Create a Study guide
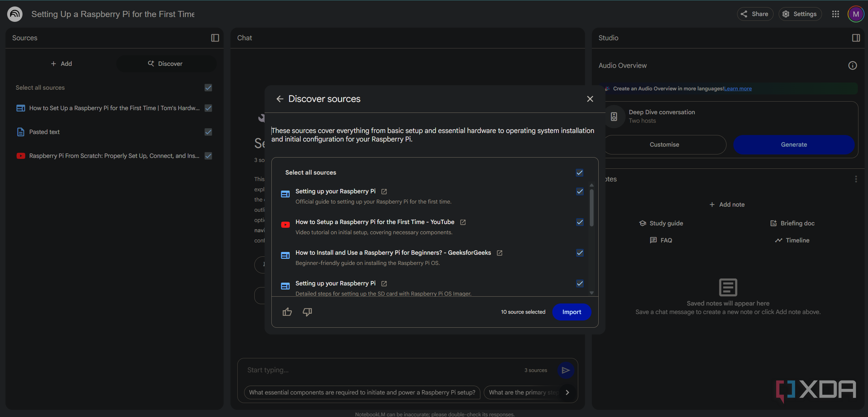The image size is (868, 417). tap(661, 223)
